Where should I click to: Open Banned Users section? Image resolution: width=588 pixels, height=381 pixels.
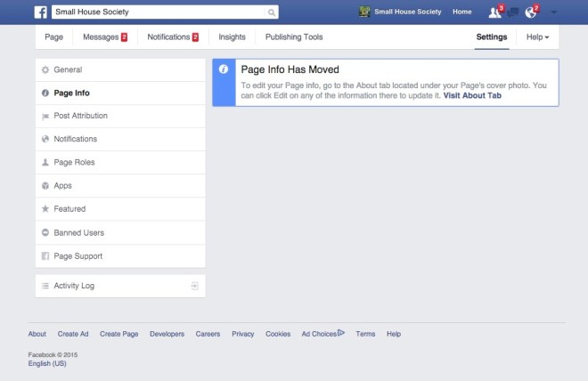click(120, 232)
